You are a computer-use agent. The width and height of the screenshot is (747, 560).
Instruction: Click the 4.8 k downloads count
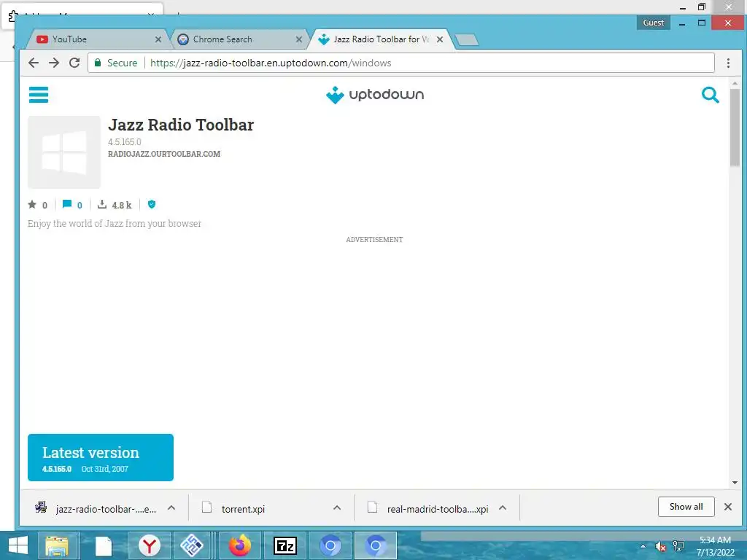pos(122,205)
